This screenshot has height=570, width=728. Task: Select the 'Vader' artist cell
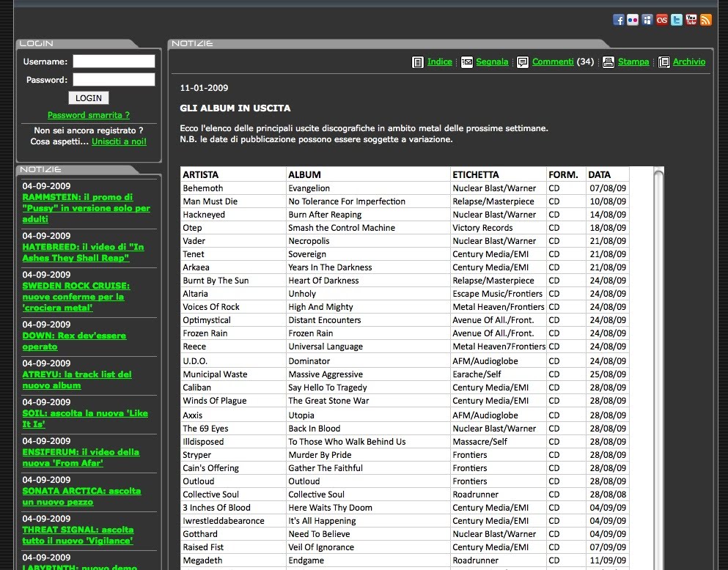[233, 241]
